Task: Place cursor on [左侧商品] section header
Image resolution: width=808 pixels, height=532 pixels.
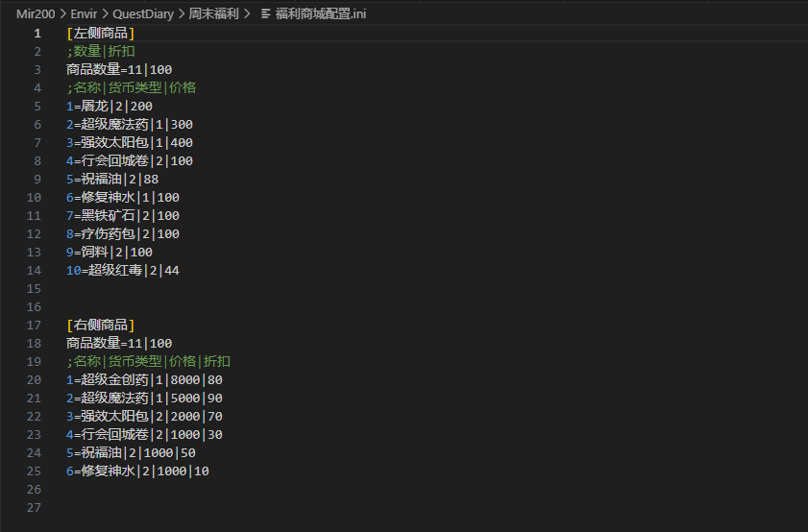Action: click(x=100, y=34)
